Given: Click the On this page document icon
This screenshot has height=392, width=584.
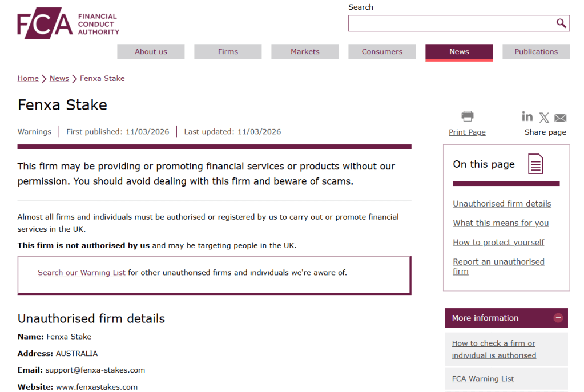Looking at the screenshot, I should coord(535,164).
